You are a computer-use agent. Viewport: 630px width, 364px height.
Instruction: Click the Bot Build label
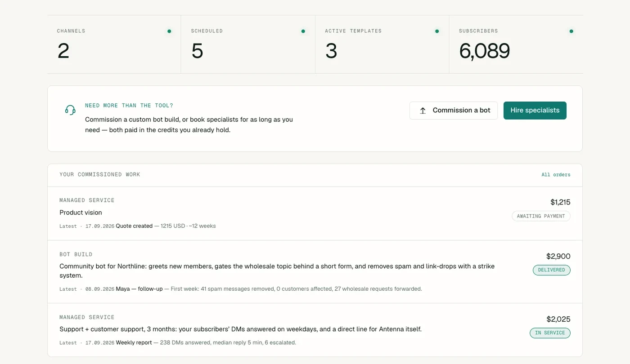pyautogui.click(x=76, y=254)
